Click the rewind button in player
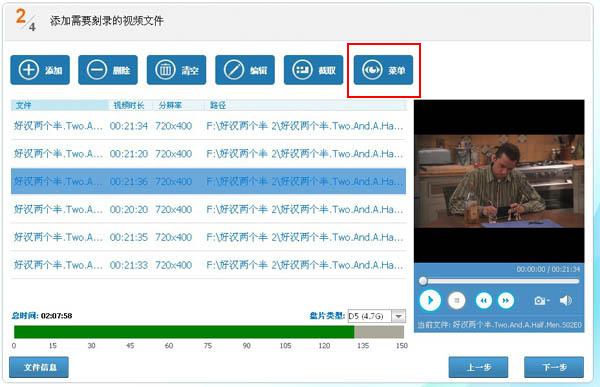Viewport: 600px width, 387px height. [484, 300]
